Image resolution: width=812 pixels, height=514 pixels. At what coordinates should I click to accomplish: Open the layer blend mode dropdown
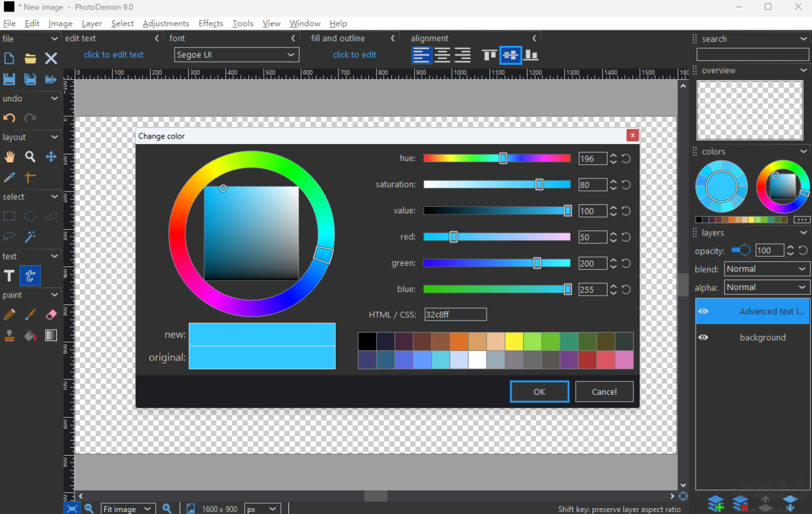766,269
